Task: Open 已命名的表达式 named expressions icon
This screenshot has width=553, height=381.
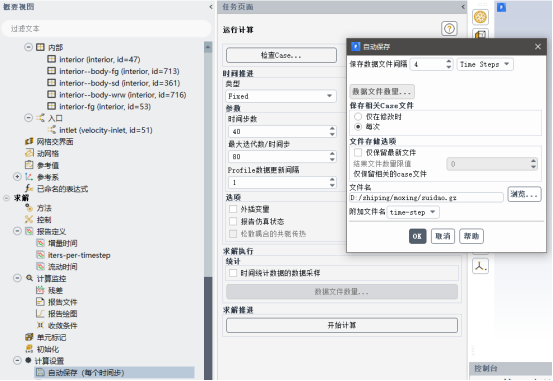Action: coord(29,188)
